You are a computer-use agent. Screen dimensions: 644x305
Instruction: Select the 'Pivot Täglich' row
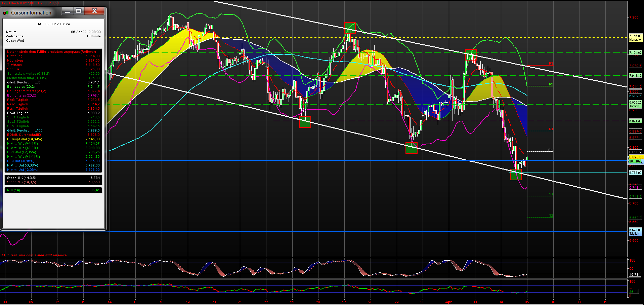pyautogui.click(x=53, y=113)
